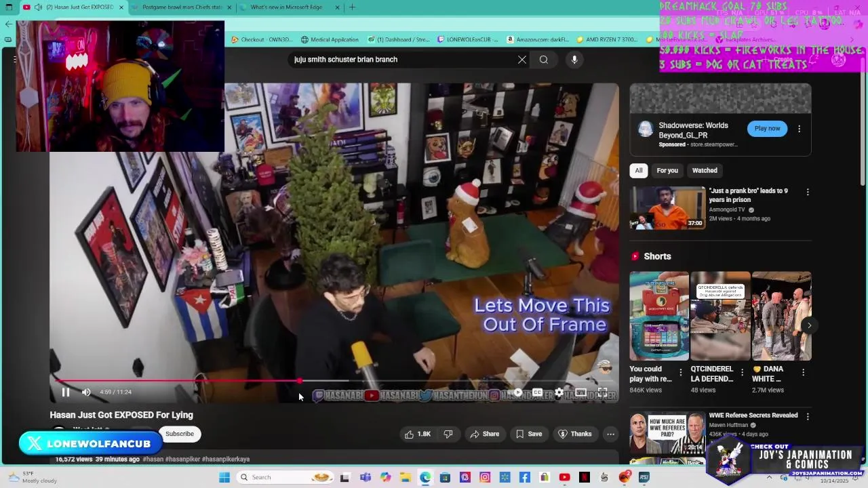
Task: Save the video to a playlist
Action: [529, 434]
